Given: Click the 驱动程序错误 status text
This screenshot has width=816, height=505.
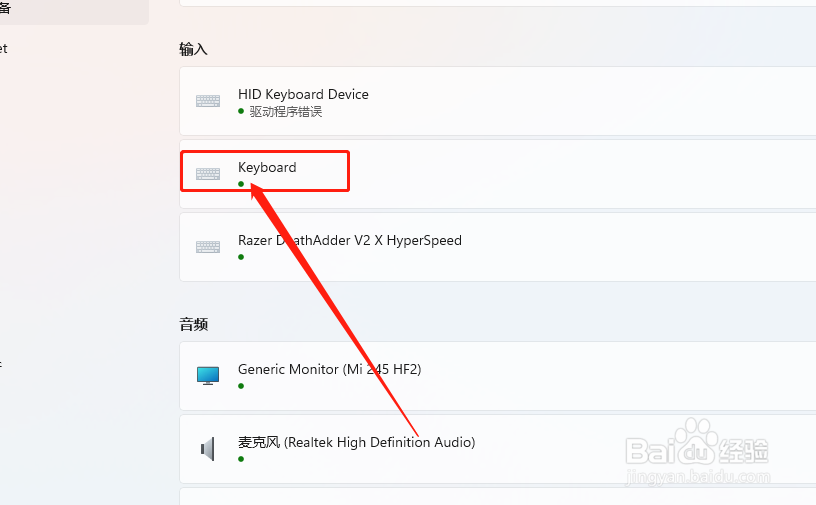Looking at the screenshot, I should pyautogui.click(x=286, y=111).
